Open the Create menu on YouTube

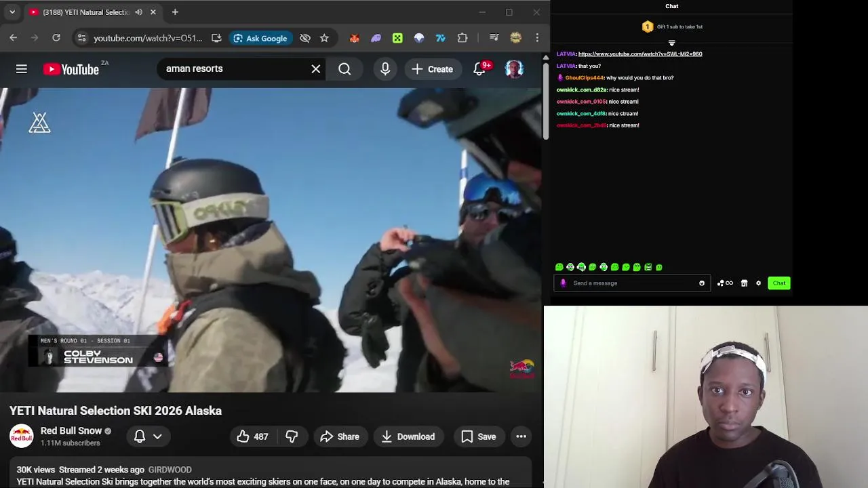pos(432,69)
